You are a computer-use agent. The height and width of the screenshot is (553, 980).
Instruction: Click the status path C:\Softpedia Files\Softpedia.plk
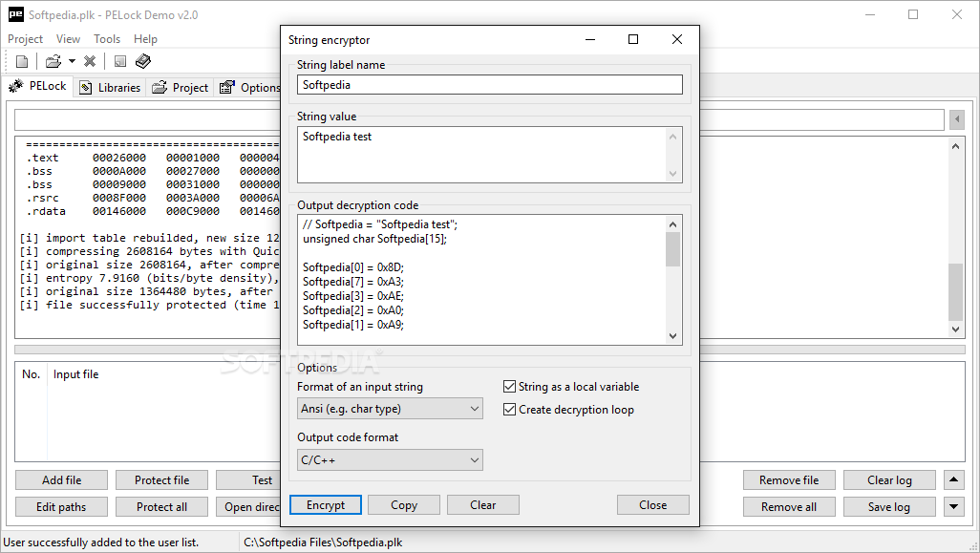click(x=323, y=542)
